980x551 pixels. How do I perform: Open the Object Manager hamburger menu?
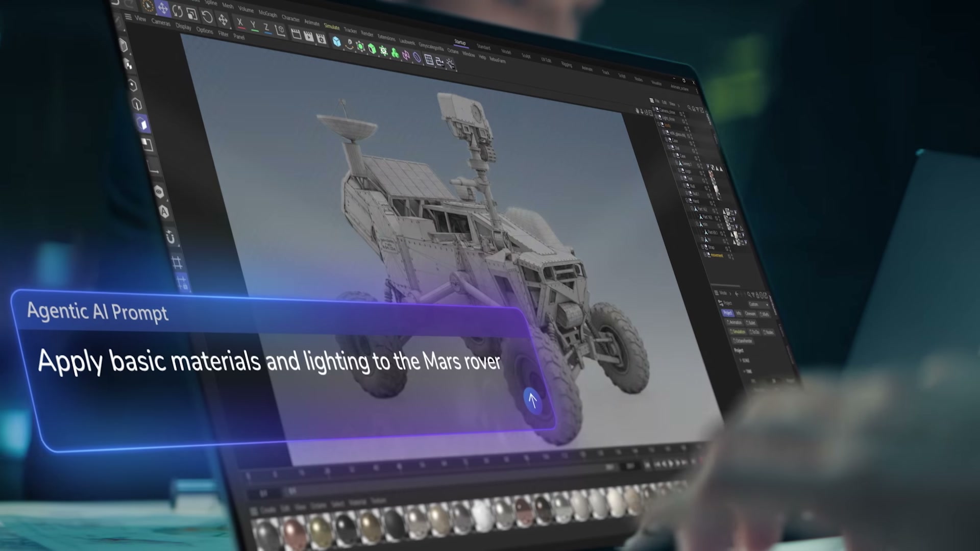click(651, 101)
